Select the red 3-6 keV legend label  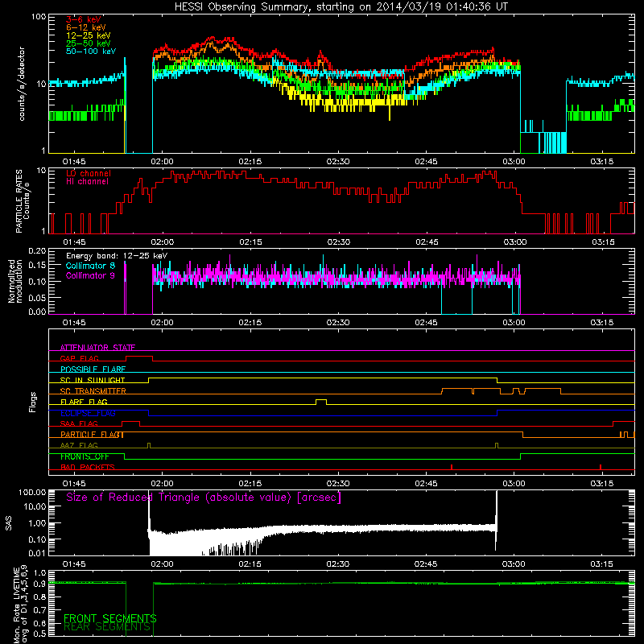tap(84, 19)
